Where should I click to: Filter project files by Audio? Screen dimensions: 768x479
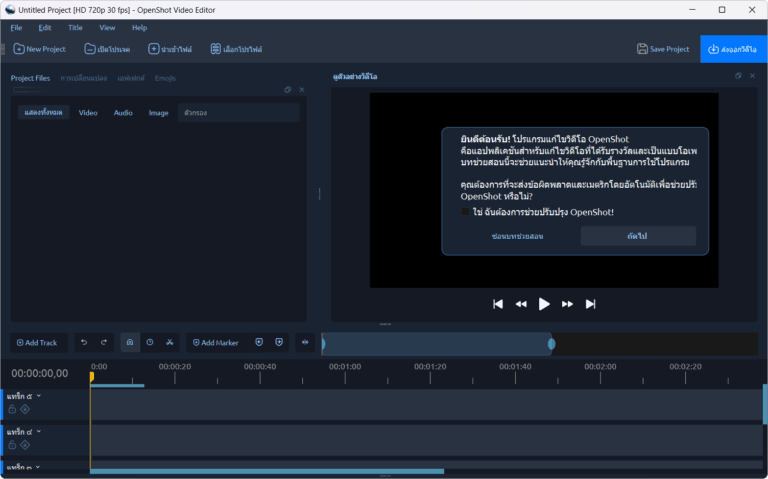coord(123,113)
